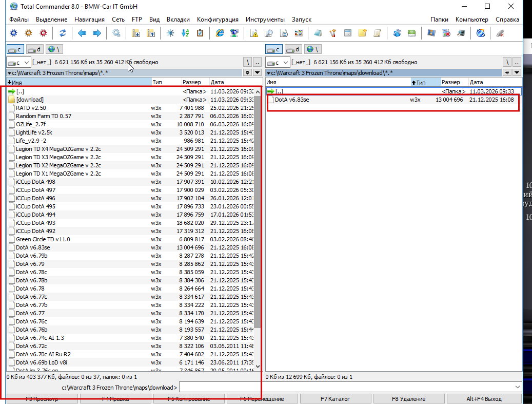532x404 pixels.
Task: Open the Инструменты menu
Action: 265,20
